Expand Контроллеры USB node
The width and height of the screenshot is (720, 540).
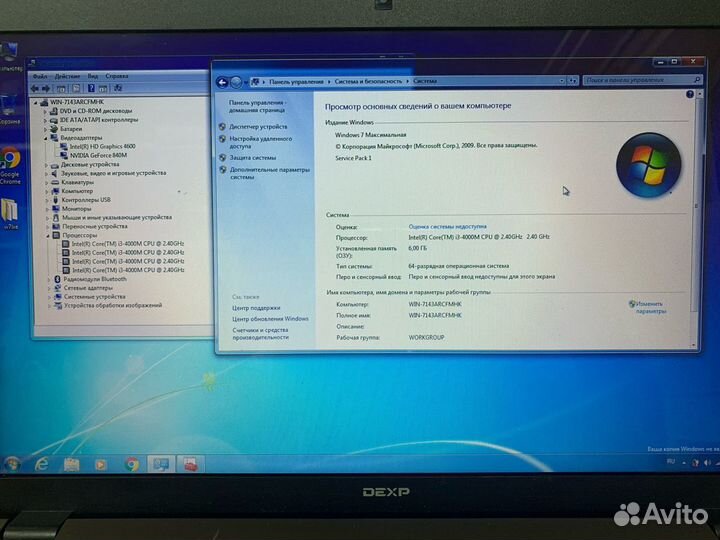[x=47, y=200]
